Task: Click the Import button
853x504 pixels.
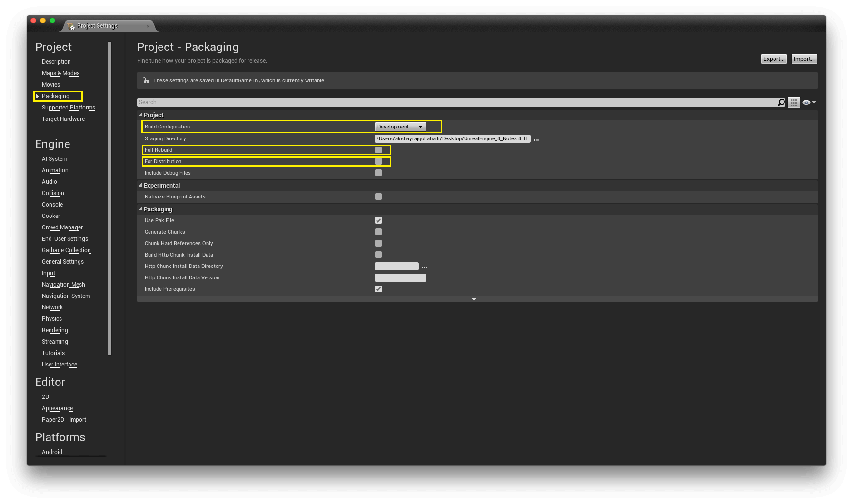Action: [803, 59]
